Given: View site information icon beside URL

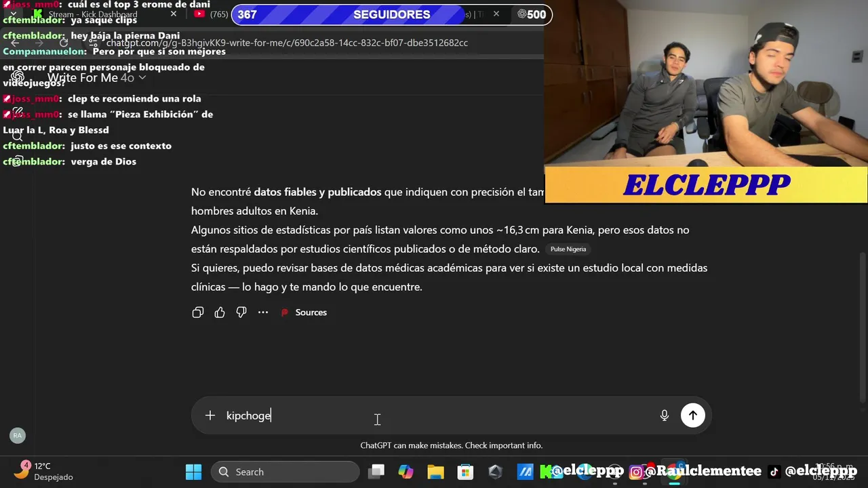Looking at the screenshot, I should [94, 43].
